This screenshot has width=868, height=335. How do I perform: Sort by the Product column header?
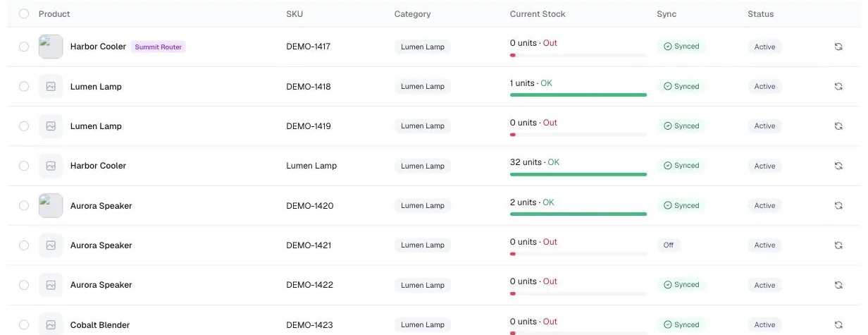coord(54,14)
